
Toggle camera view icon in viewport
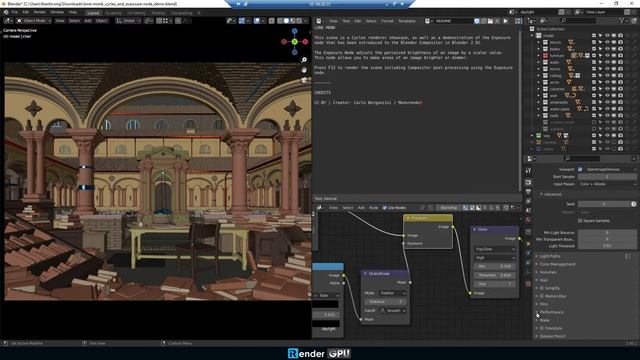tap(304, 80)
